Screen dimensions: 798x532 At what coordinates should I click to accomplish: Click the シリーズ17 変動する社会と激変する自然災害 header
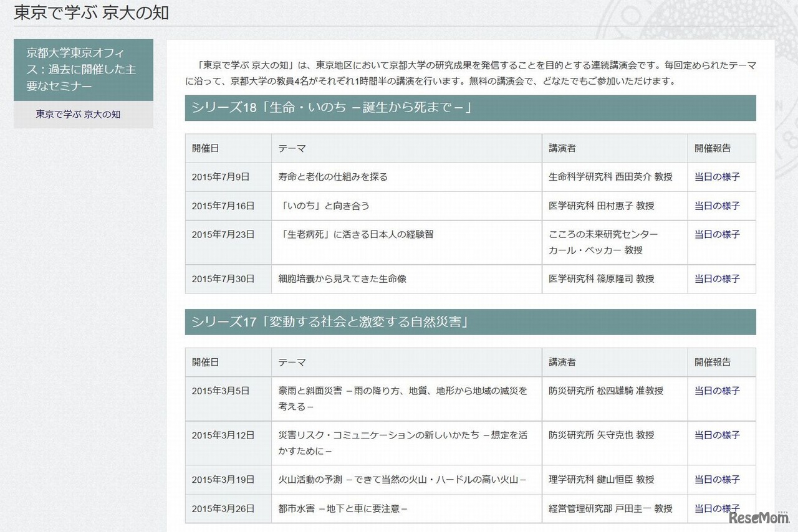click(470, 322)
